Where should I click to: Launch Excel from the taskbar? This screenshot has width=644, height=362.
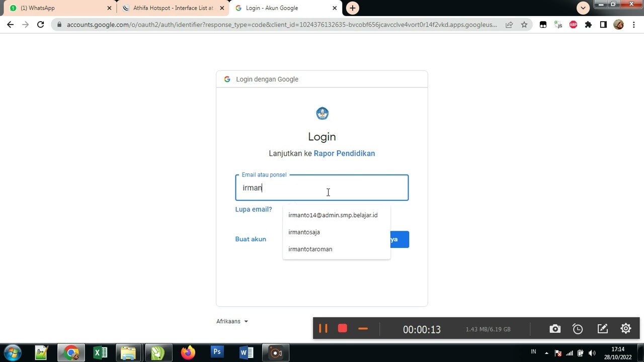[x=101, y=352]
